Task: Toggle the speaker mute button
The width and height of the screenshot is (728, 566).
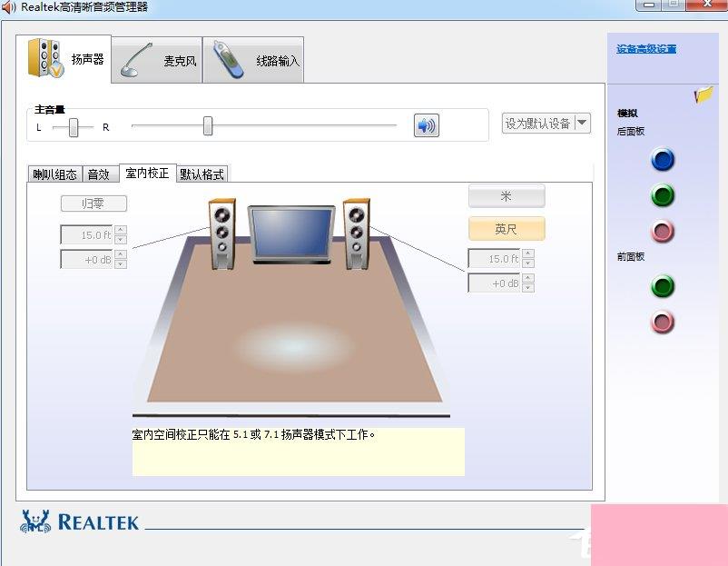Action: click(x=427, y=125)
